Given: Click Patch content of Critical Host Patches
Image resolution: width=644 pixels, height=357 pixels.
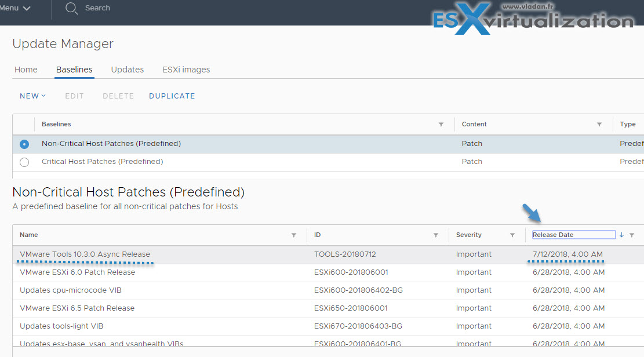Looking at the screenshot, I should [472, 162].
